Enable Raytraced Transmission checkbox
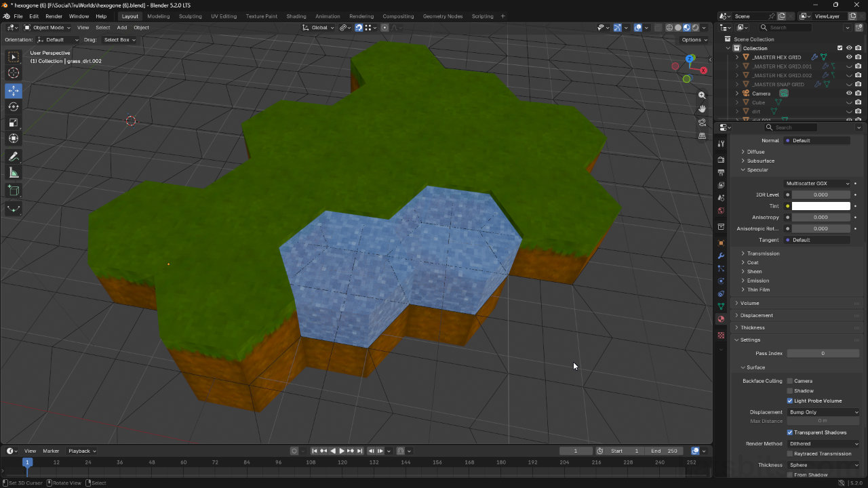 click(790, 453)
